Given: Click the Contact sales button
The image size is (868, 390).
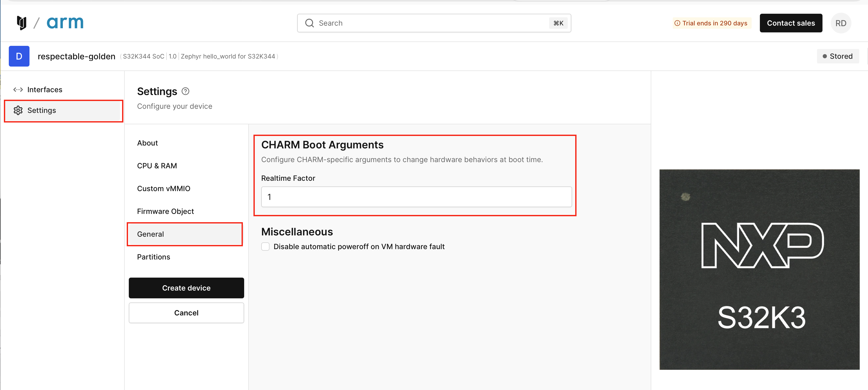Looking at the screenshot, I should tap(791, 23).
